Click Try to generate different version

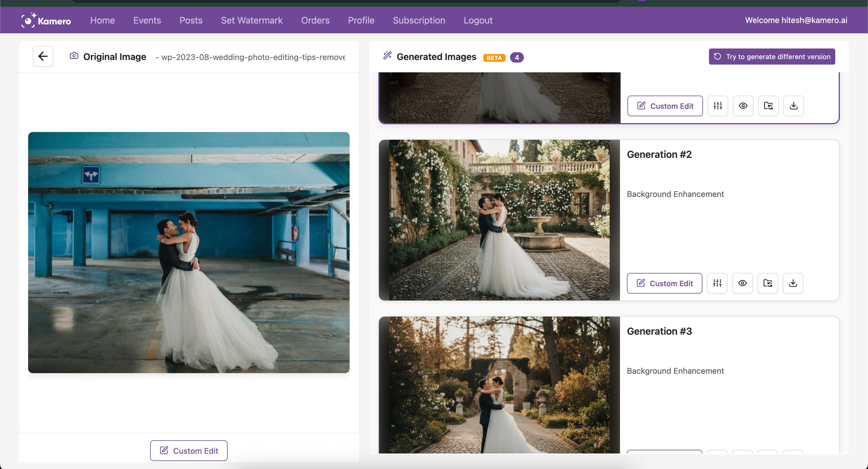(772, 57)
